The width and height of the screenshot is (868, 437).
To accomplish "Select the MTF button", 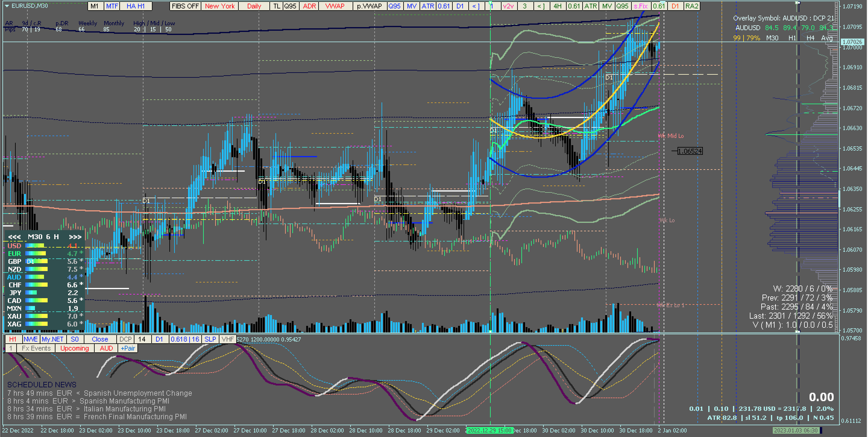I will point(112,6).
